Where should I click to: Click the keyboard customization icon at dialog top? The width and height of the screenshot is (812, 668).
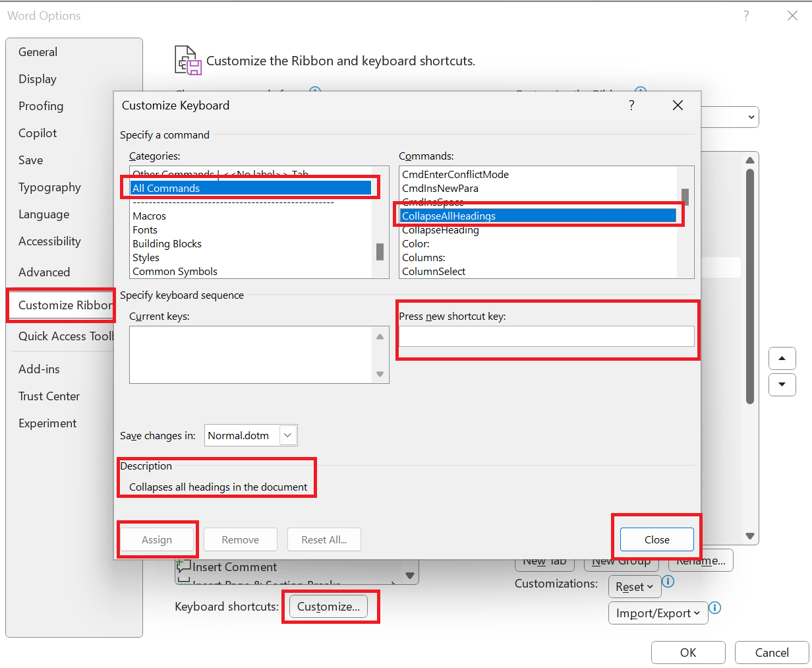pyautogui.click(x=187, y=60)
